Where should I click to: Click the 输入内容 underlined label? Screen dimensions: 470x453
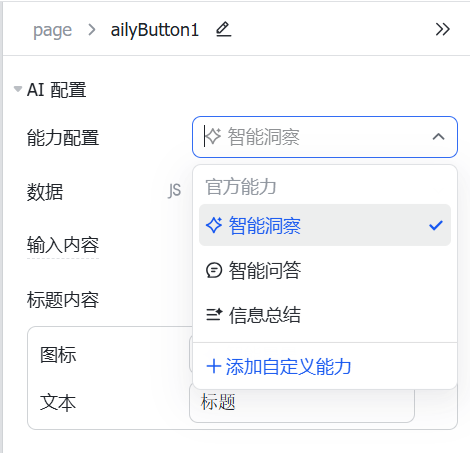tap(63, 245)
